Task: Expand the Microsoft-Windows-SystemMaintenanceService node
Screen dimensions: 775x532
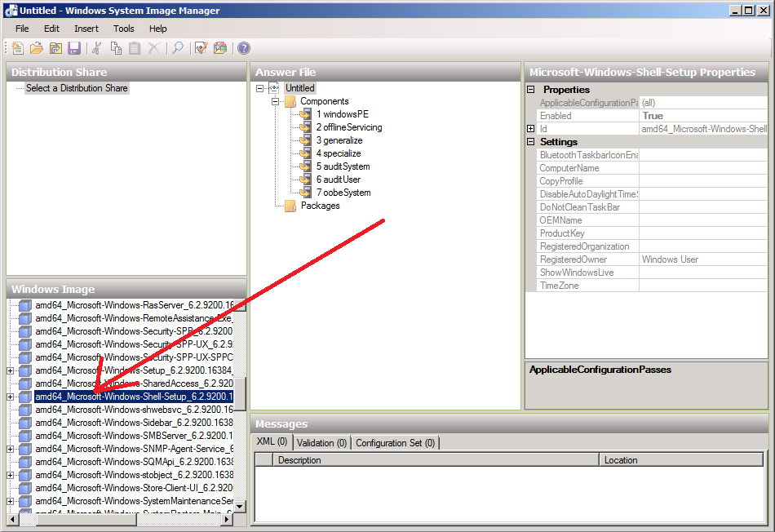Action: [x=11, y=501]
